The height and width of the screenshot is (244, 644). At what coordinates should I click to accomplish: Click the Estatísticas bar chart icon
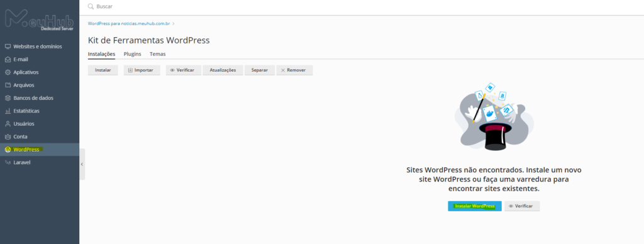pyautogui.click(x=8, y=111)
